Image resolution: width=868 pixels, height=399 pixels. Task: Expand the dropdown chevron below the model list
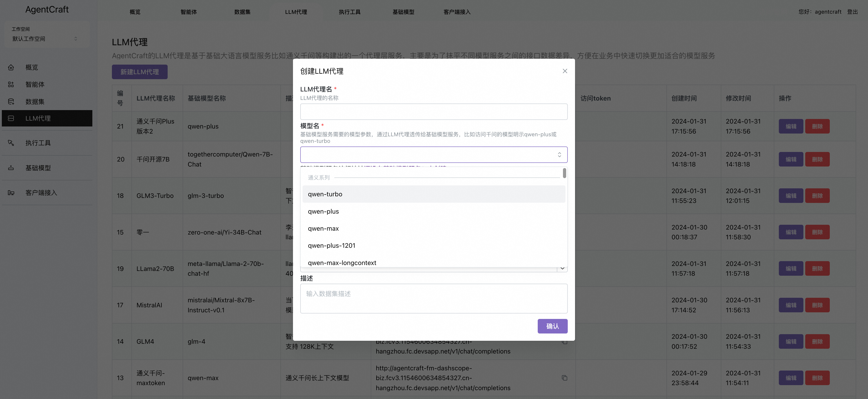click(562, 269)
